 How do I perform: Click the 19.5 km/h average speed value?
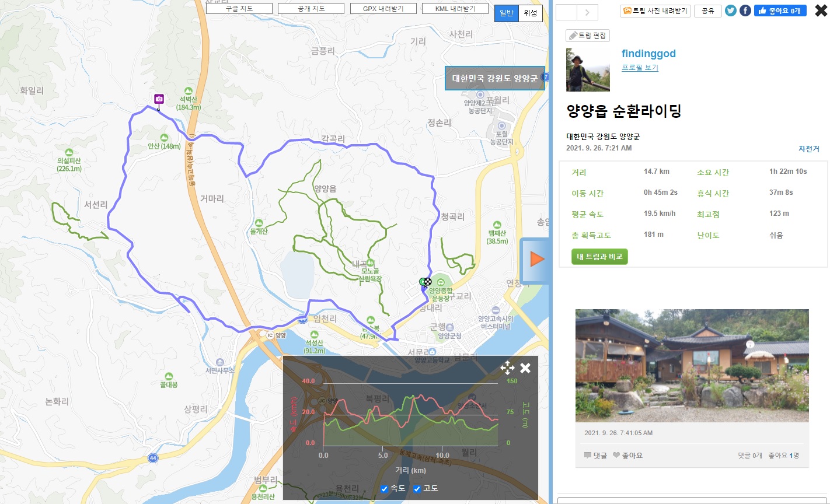click(660, 213)
